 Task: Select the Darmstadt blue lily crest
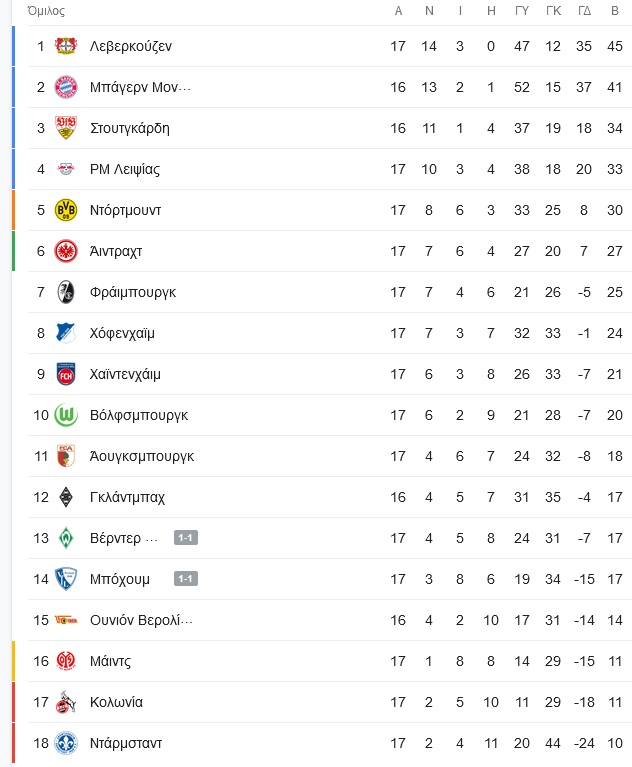(66, 744)
